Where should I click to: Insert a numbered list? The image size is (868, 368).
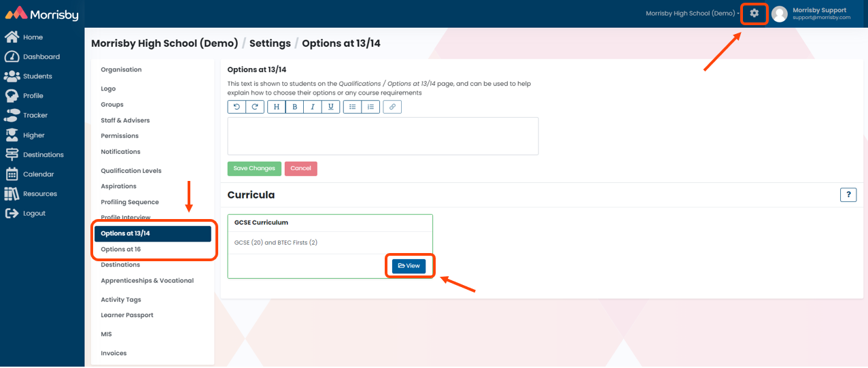tap(370, 107)
